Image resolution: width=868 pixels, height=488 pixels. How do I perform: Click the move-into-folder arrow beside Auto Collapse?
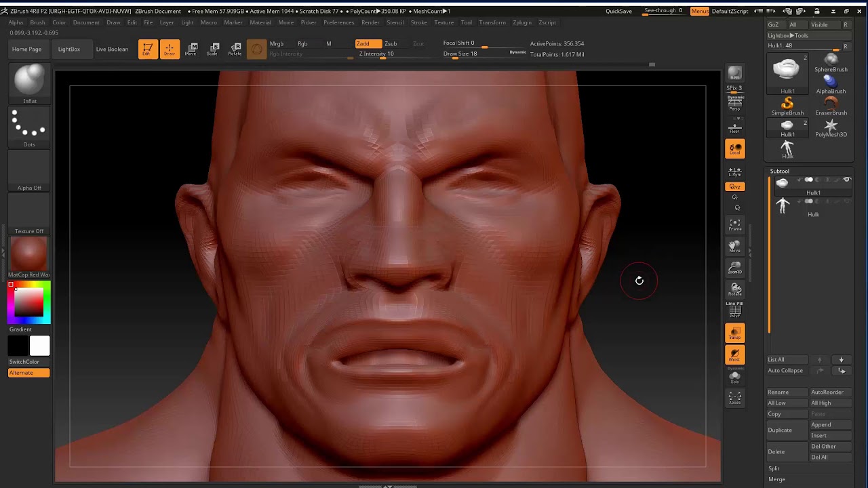pyautogui.click(x=842, y=370)
